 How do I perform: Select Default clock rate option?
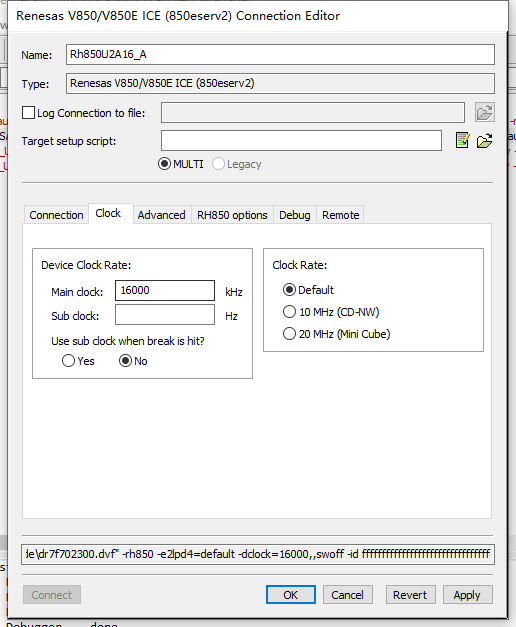pyautogui.click(x=289, y=290)
